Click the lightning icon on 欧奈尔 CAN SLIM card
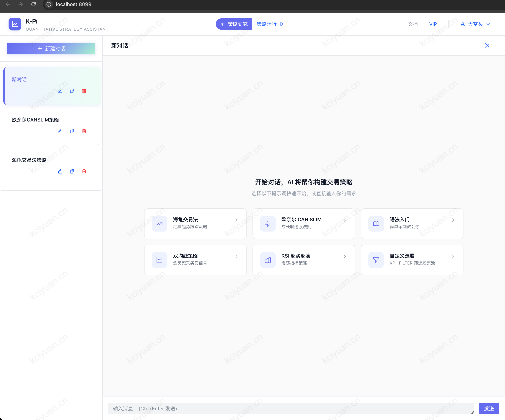505x420 pixels. 268,224
